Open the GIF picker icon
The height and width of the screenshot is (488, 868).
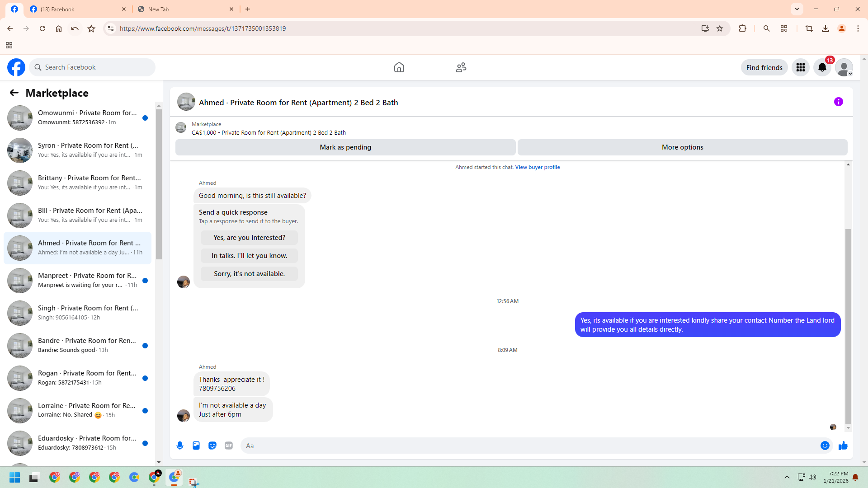click(229, 446)
